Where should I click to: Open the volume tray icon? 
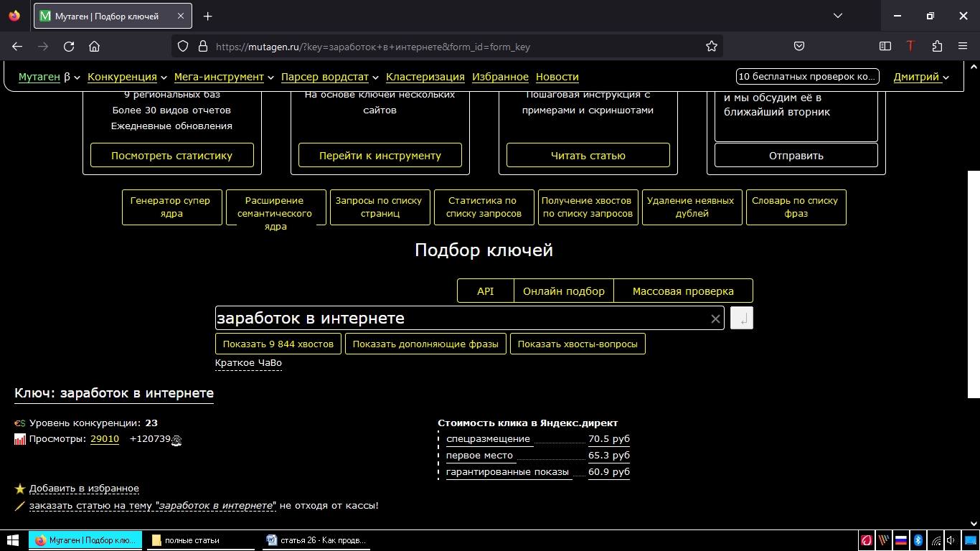click(951, 540)
